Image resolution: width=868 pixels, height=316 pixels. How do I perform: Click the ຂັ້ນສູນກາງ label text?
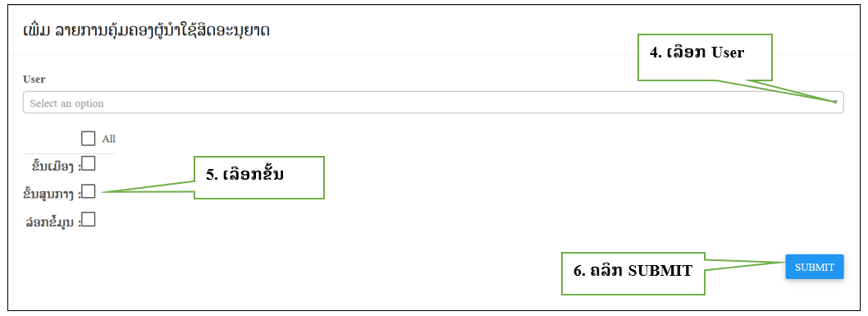coord(52,193)
